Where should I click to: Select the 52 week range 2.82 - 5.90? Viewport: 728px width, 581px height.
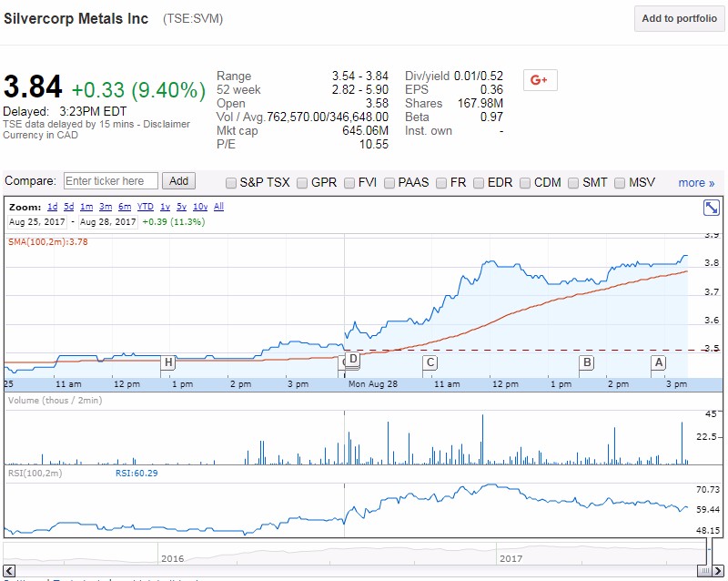point(359,90)
